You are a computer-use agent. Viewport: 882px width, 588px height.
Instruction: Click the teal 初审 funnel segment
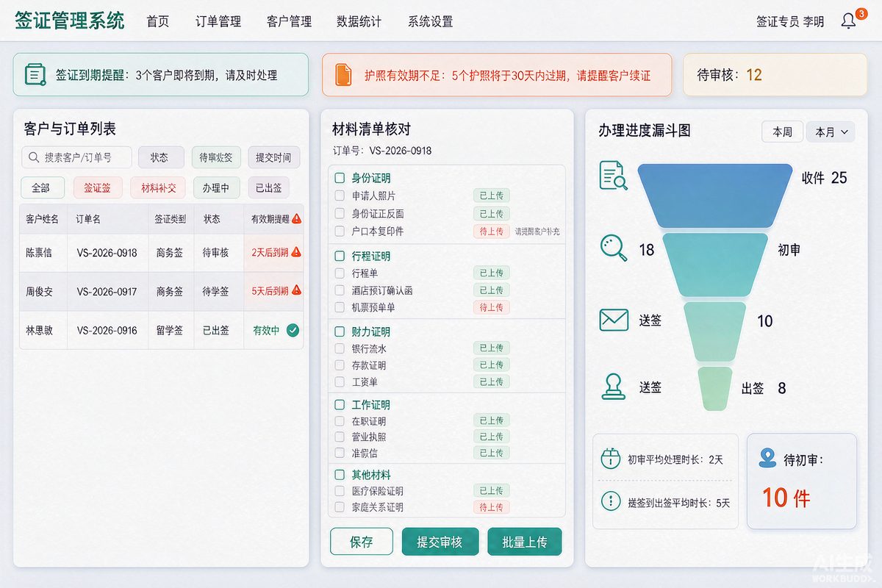tap(715, 266)
